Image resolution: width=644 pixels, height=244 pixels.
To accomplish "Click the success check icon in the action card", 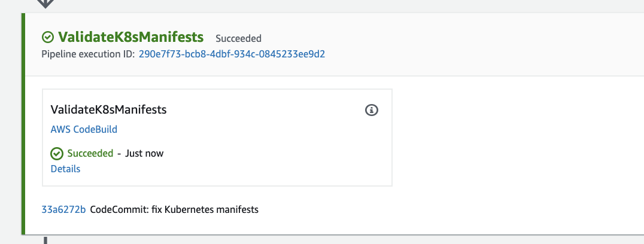I will pos(57,154).
